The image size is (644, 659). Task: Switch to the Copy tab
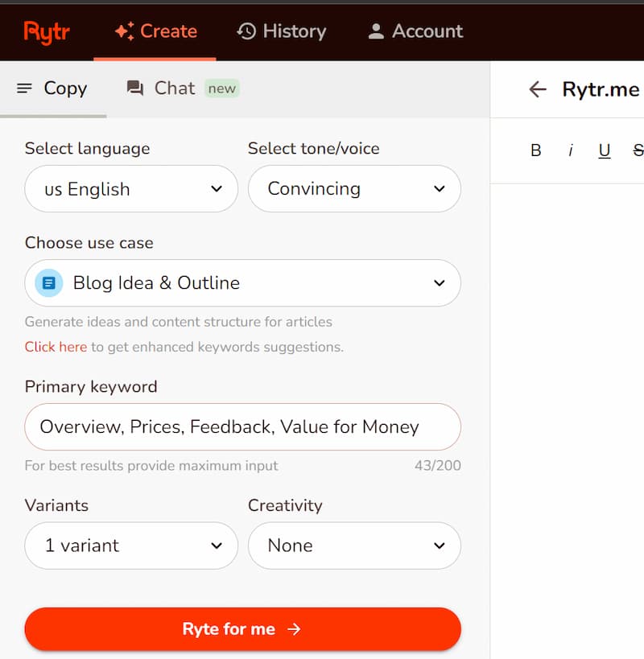pyautogui.click(x=53, y=89)
